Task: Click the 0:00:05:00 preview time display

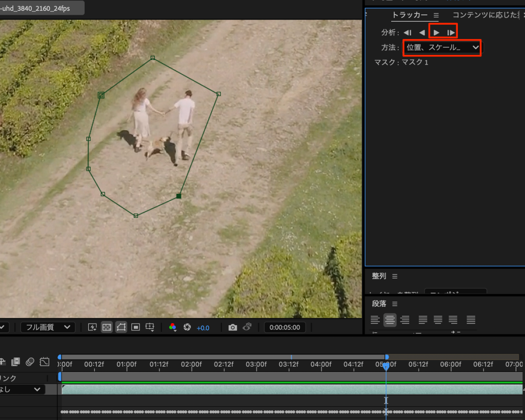Action: pyautogui.click(x=285, y=327)
